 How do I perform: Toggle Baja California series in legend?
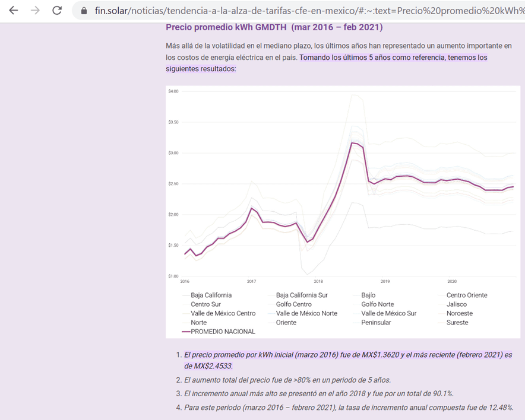tap(211, 295)
